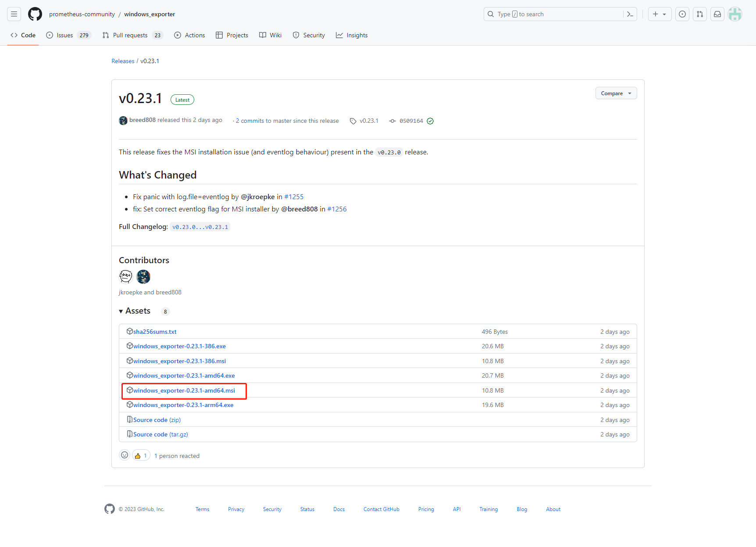Click the tag icon beside v0.23.1
756x547 pixels.
click(353, 121)
